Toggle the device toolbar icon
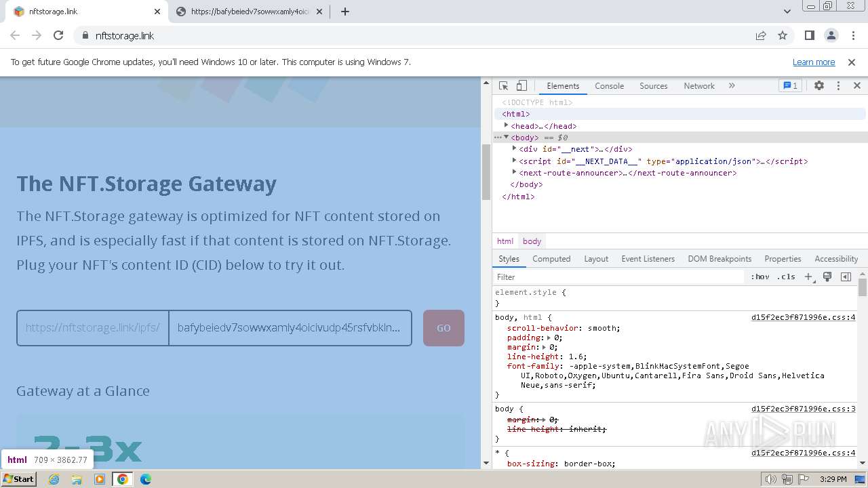 521,86
